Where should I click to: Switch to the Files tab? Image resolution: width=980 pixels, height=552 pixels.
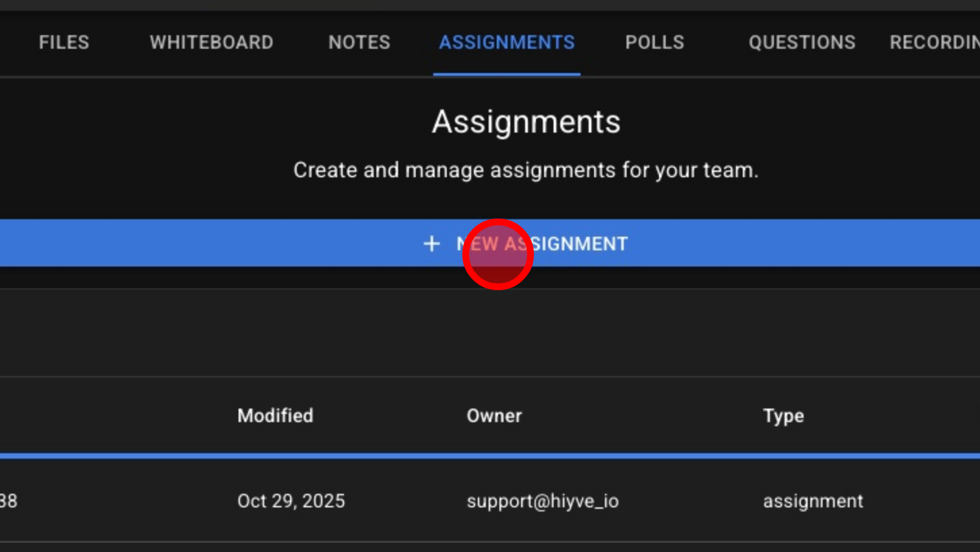pos(64,43)
